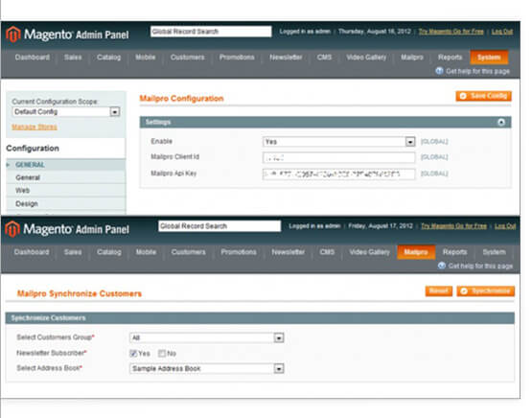Click the Manage Stores link
This screenshot has height=418, width=532.
click(35, 127)
